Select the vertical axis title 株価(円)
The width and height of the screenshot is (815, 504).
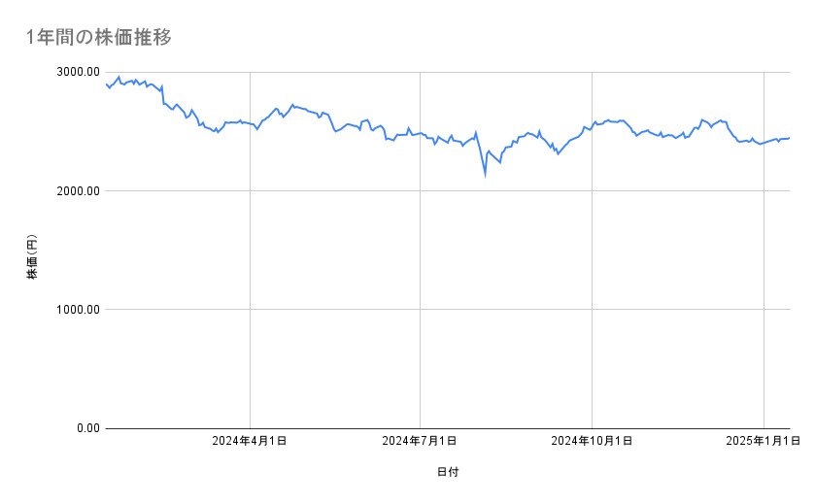tap(32, 257)
